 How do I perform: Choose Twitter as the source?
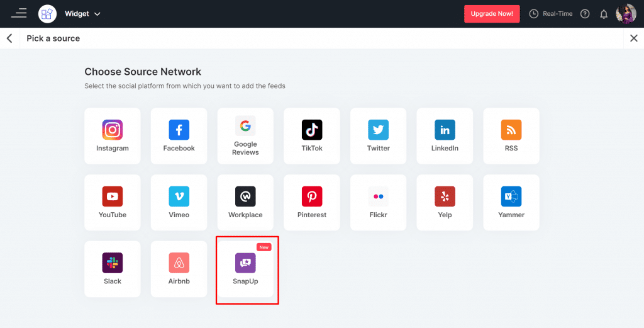click(378, 135)
